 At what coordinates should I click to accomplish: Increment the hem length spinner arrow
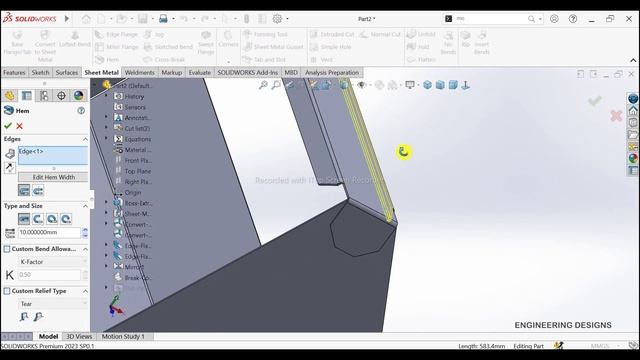(85, 230)
